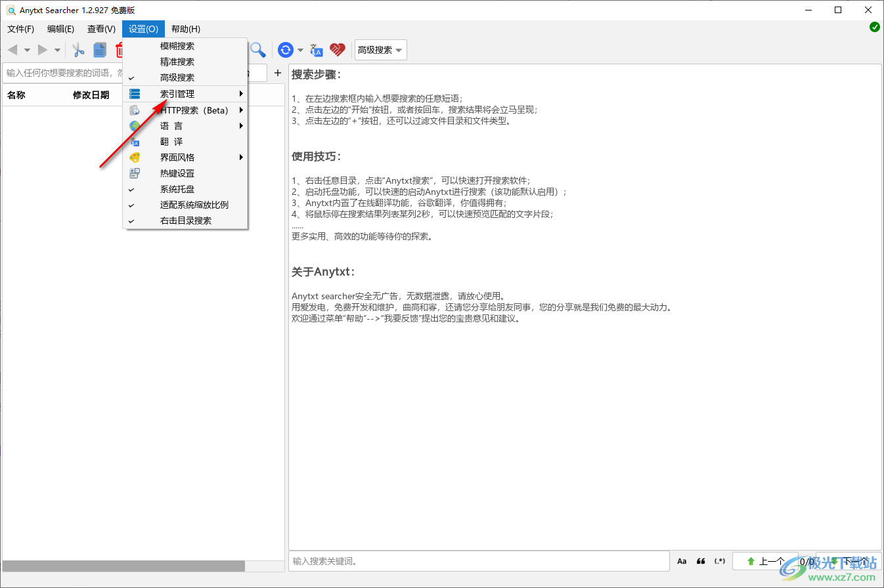Click the plus filter button

click(x=277, y=73)
